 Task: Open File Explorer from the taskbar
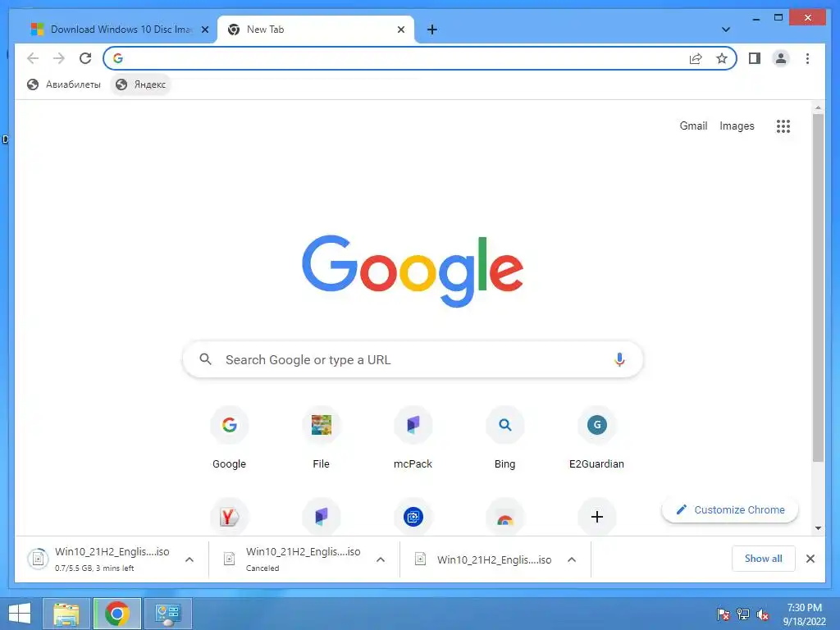coord(66,614)
